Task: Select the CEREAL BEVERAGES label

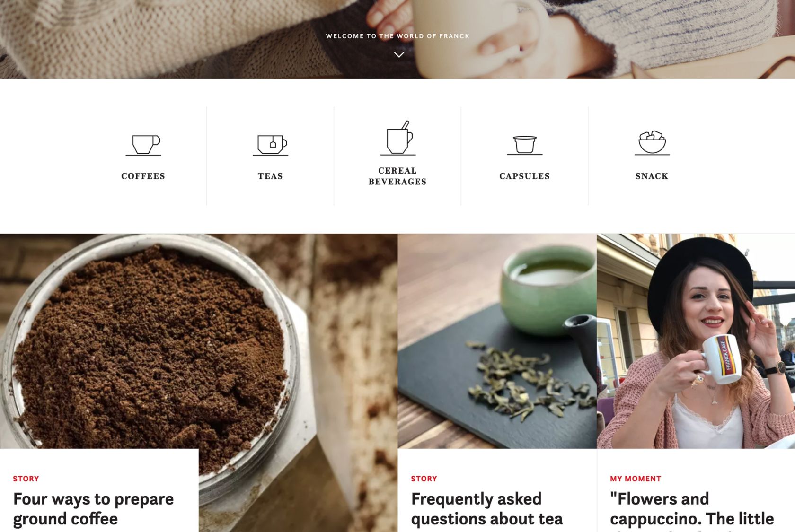Action: point(397,176)
